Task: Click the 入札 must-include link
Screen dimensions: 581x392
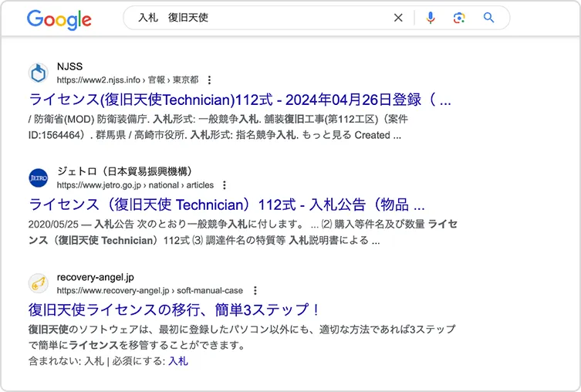Action: point(178,361)
